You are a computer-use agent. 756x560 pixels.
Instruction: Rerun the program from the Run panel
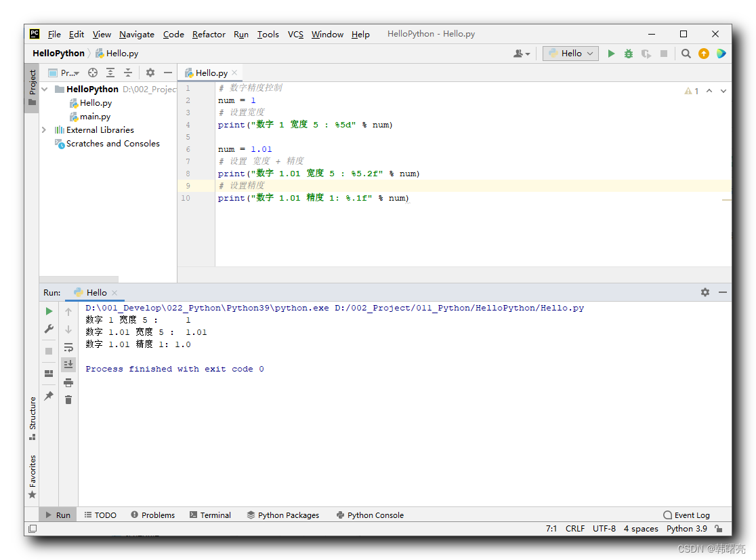(x=48, y=311)
